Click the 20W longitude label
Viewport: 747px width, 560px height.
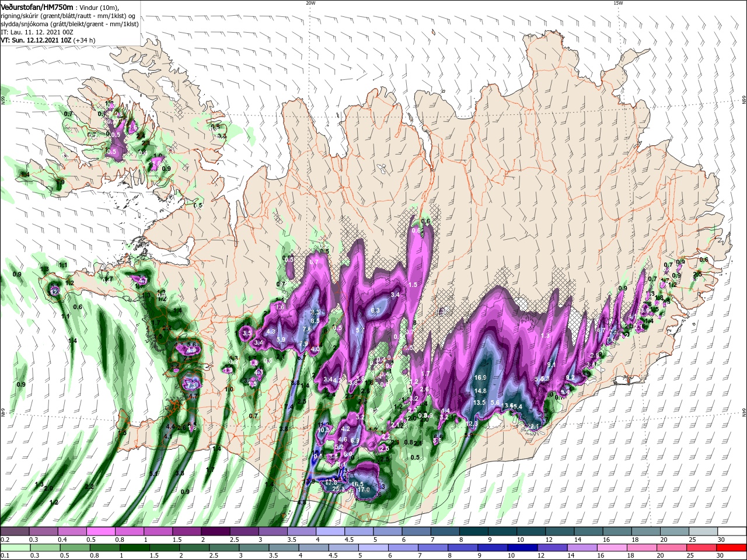310,3
